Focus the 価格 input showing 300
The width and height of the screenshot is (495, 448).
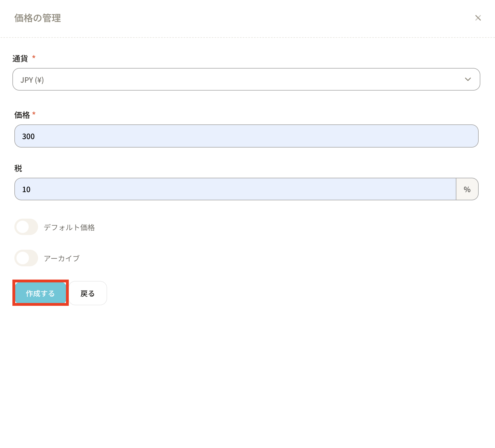click(246, 136)
